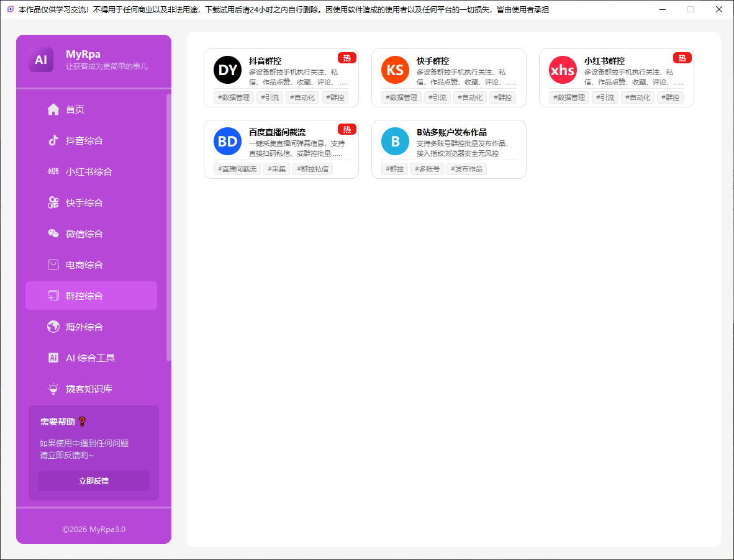Image resolution: width=734 pixels, height=560 pixels.
Task: Click #自动化 tag on 小红书群控 card
Action: [638, 97]
